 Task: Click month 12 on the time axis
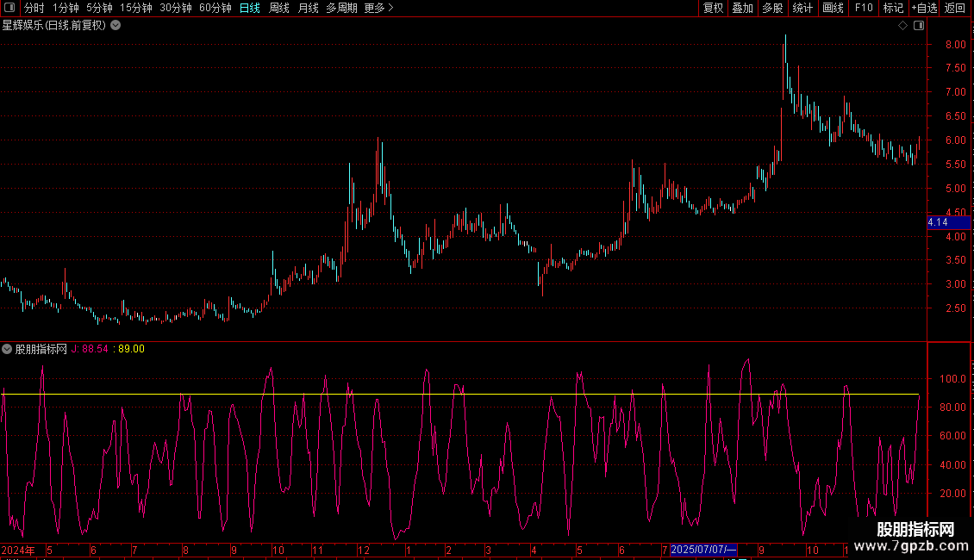tap(364, 550)
